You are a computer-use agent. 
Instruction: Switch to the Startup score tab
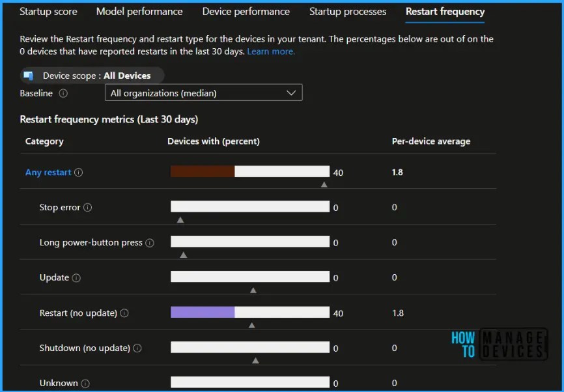pyautogui.click(x=48, y=11)
